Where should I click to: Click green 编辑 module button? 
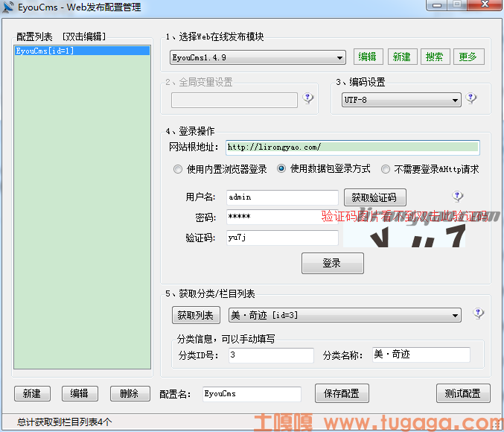click(368, 57)
